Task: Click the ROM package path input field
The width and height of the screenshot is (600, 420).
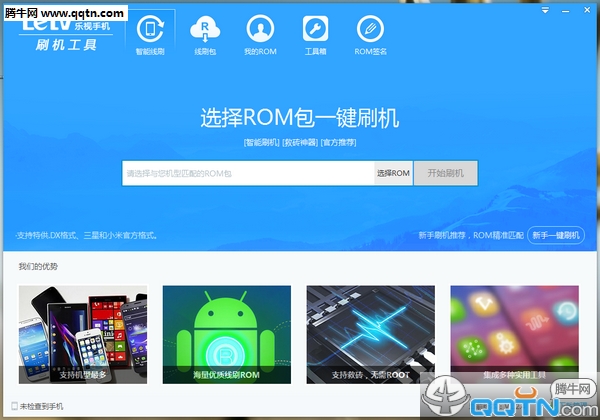Action: click(248, 173)
